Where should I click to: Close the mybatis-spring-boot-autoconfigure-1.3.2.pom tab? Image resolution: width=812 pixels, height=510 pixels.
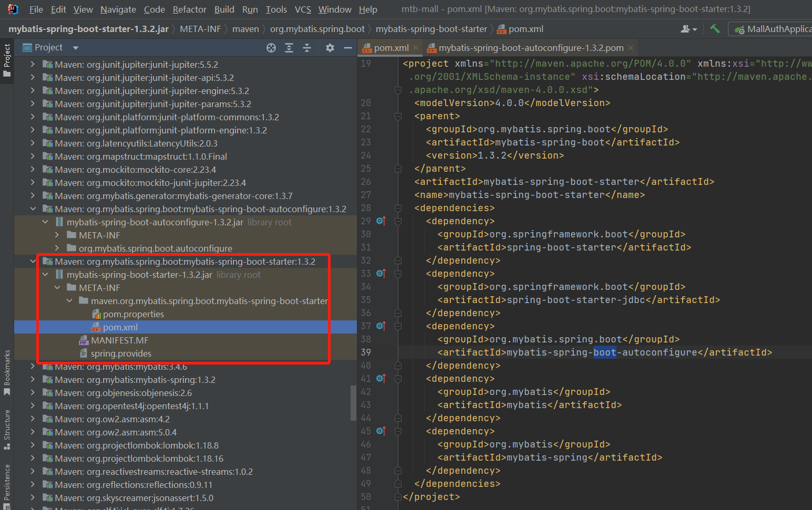pos(631,48)
